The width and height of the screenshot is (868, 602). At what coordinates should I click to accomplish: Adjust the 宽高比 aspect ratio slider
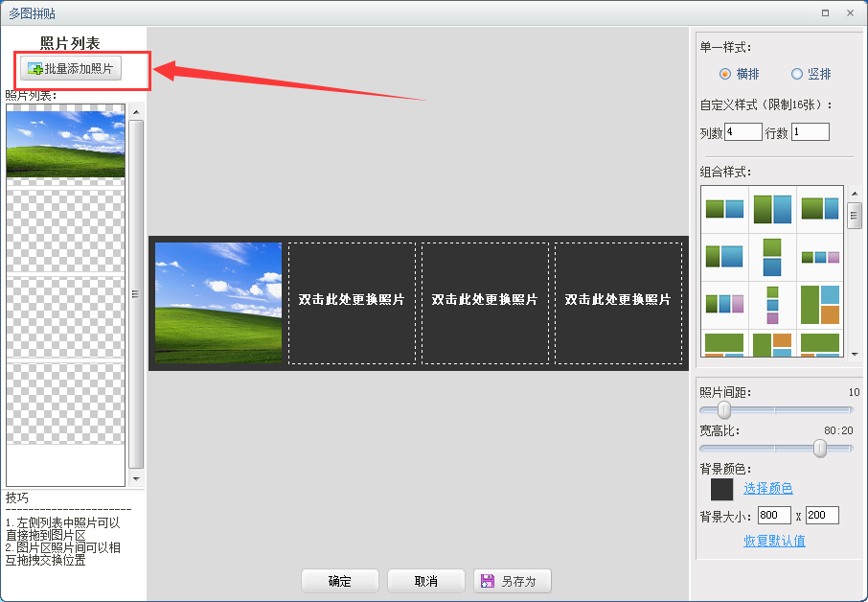820,448
